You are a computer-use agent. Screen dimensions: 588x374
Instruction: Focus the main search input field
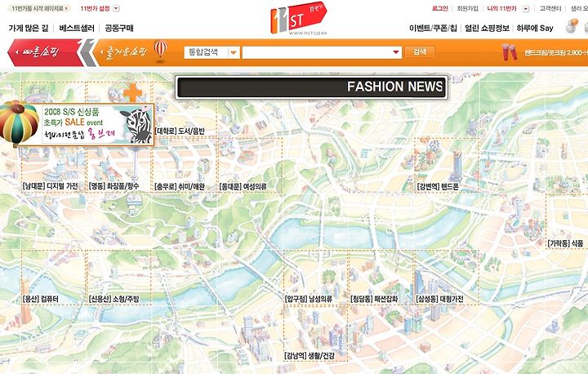(x=322, y=52)
